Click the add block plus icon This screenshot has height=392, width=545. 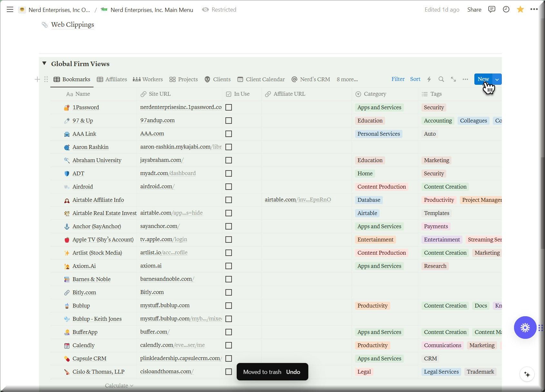(x=37, y=79)
